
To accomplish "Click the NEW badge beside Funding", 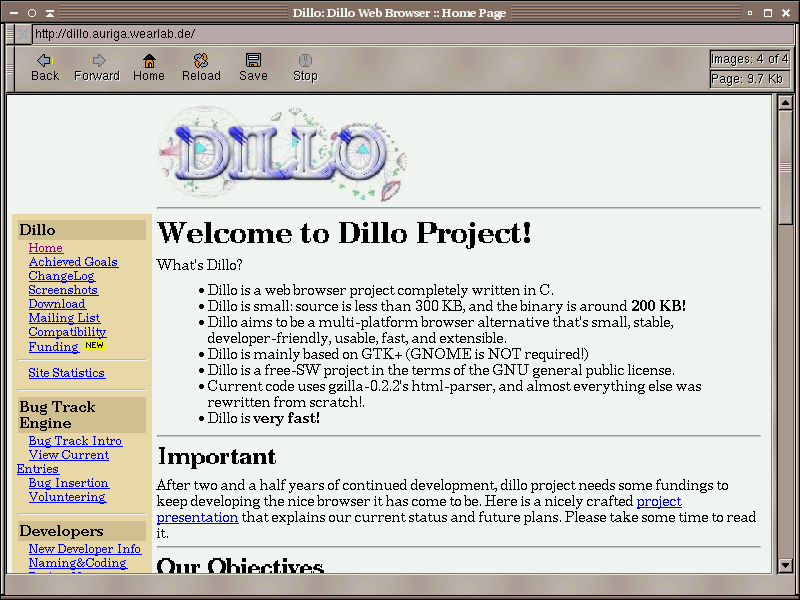I will pos(94,345).
